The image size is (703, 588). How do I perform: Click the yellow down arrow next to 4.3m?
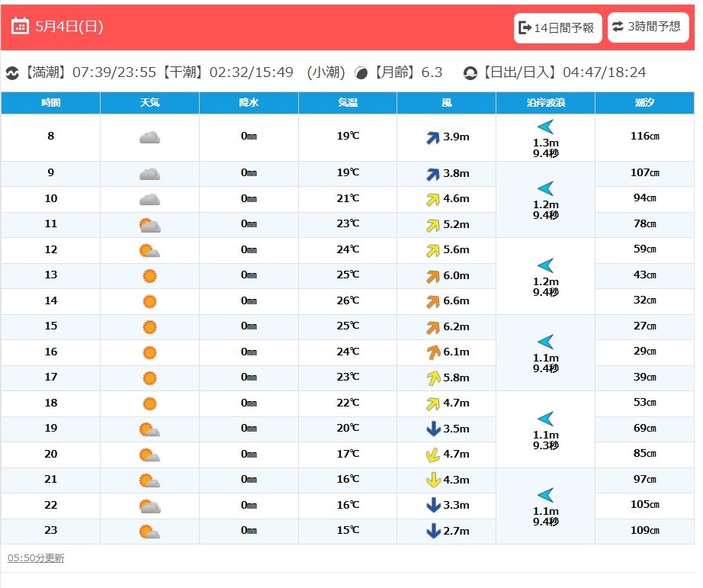coord(433,480)
